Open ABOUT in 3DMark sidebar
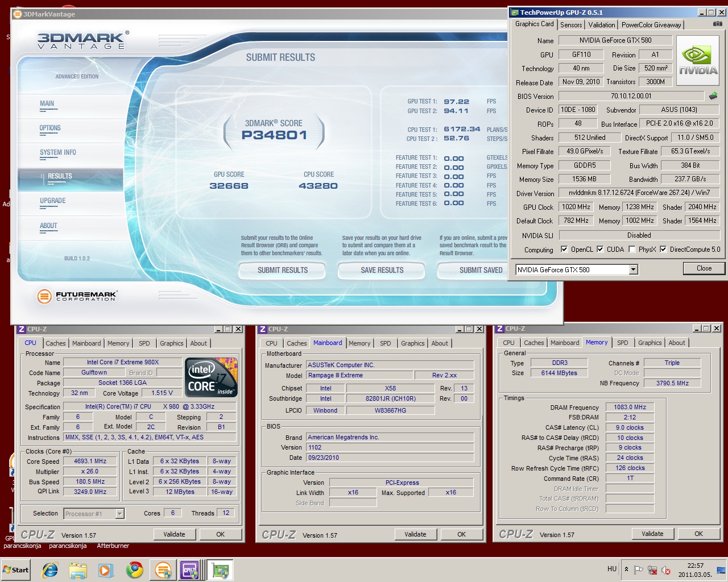 point(48,226)
